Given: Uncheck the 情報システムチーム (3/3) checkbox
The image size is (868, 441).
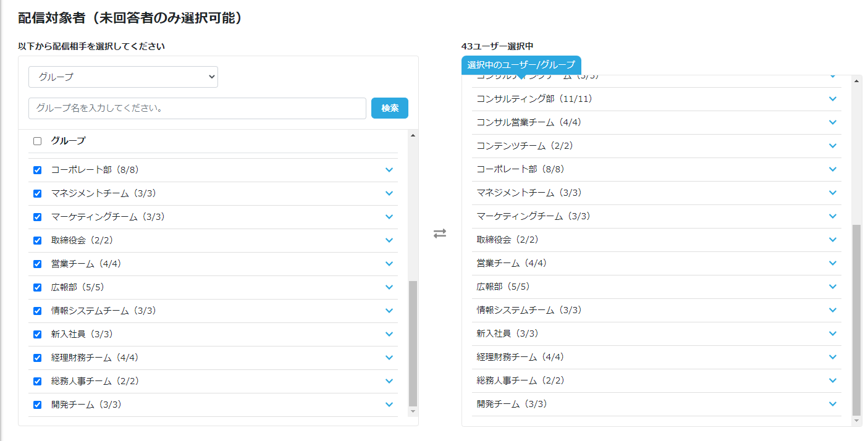Looking at the screenshot, I should pos(37,311).
